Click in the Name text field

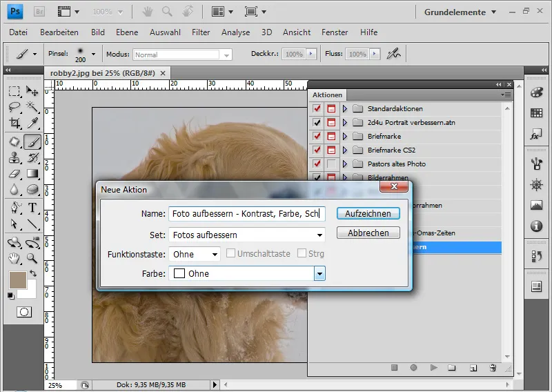pyautogui.click(x=247, y=214)
